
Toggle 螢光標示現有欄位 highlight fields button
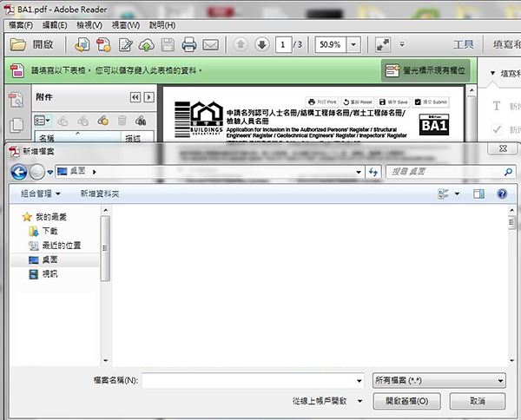tap(429, 70)
